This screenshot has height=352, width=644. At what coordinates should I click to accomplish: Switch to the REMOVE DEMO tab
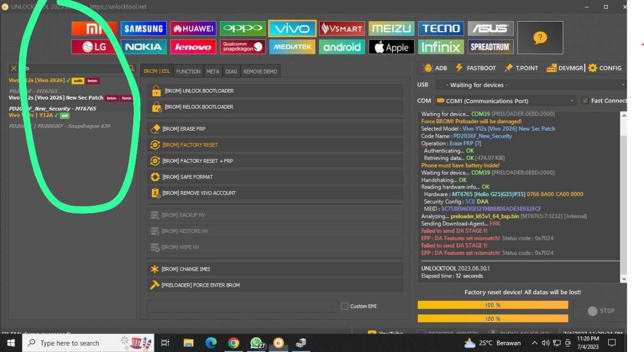pyautogui.click(x=260, y=71)
